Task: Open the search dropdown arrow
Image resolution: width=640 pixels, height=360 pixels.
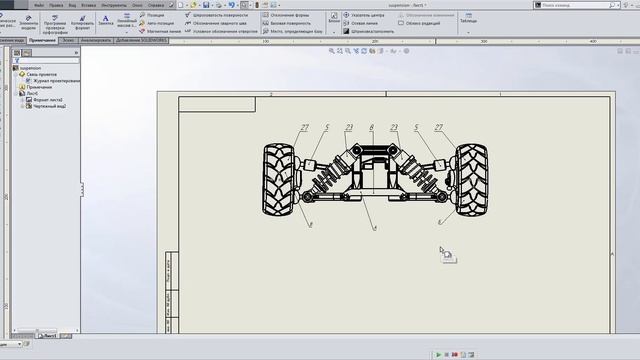Action: click(x=618, y=5)
